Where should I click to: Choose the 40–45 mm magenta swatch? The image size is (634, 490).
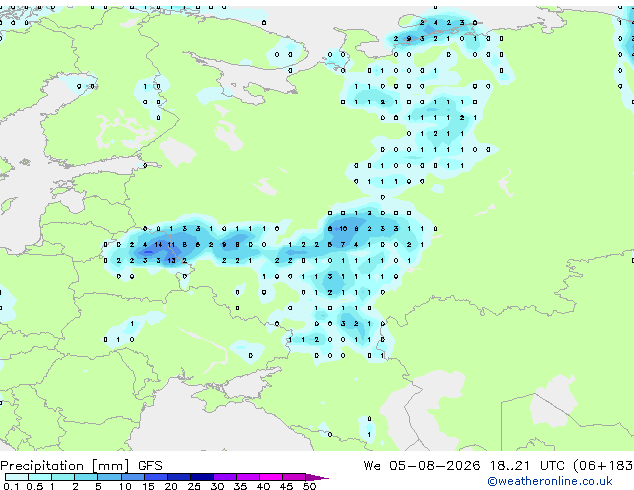(271, 477)
